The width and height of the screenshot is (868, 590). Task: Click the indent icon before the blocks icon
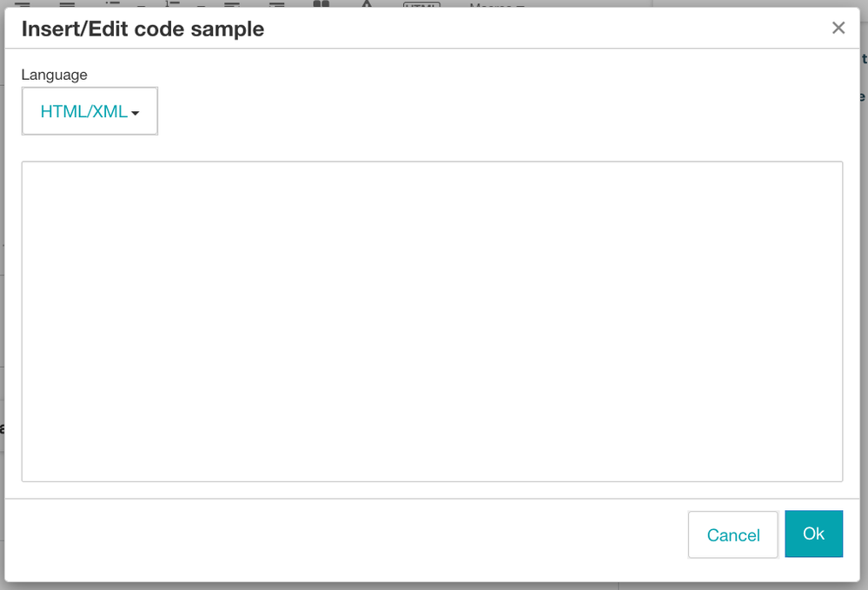tap(277, 4)
